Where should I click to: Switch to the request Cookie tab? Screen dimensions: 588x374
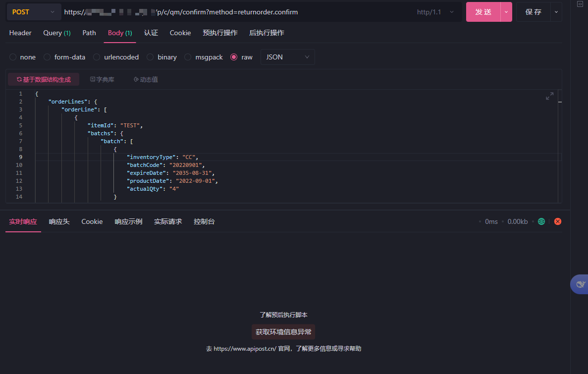[180, 33]
